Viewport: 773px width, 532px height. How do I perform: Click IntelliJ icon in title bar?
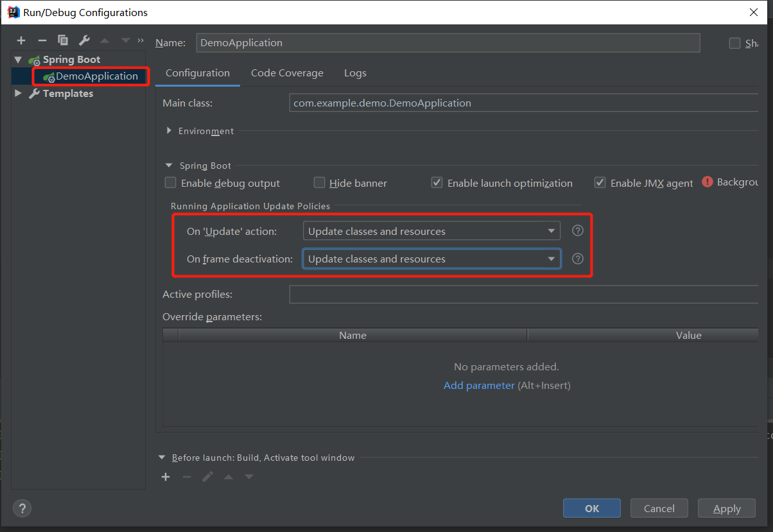click(x=13, y=12)
